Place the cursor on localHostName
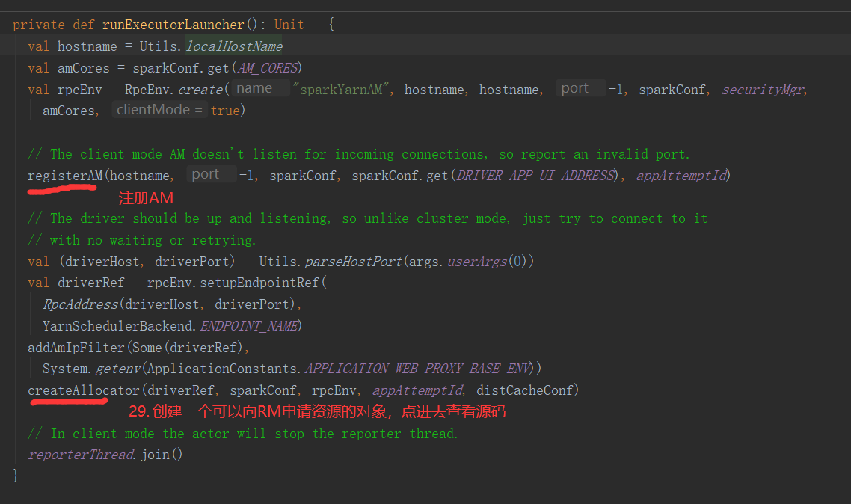 [234, 46]
